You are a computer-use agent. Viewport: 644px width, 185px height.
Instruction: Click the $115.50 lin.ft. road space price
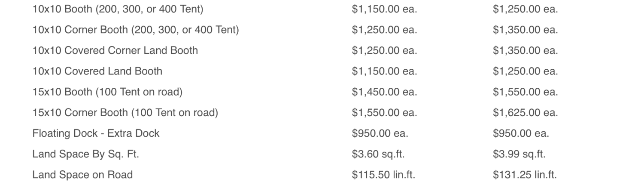click(383, 175)
